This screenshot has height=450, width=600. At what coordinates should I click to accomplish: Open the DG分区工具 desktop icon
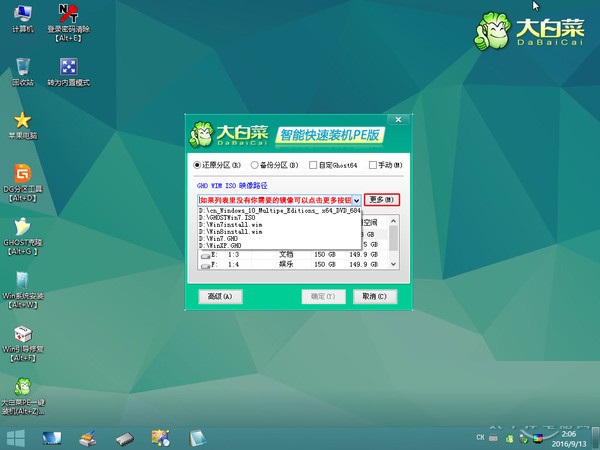tap(23, 183)
